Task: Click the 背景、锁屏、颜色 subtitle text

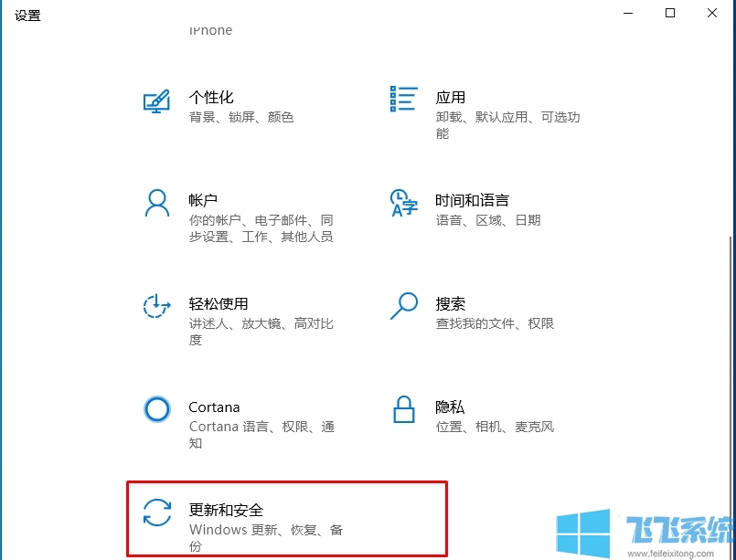Action: pyautogui.click(x=240, y=117)
